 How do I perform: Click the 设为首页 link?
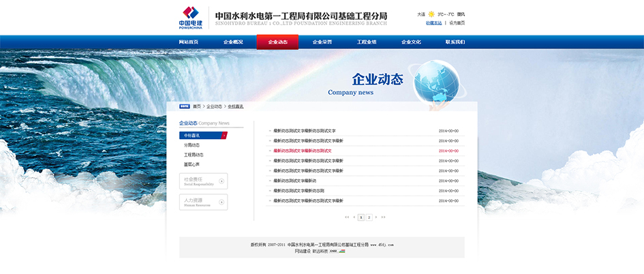457,22
